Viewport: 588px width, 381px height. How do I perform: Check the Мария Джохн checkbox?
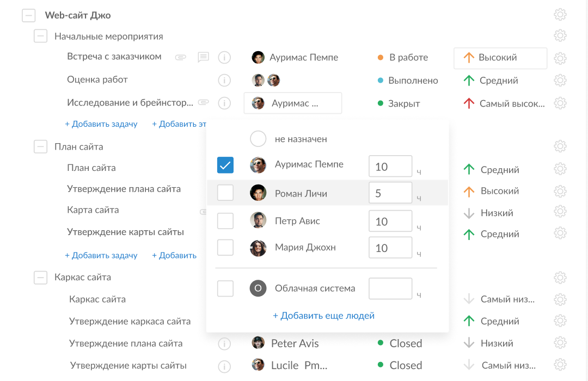225,248
